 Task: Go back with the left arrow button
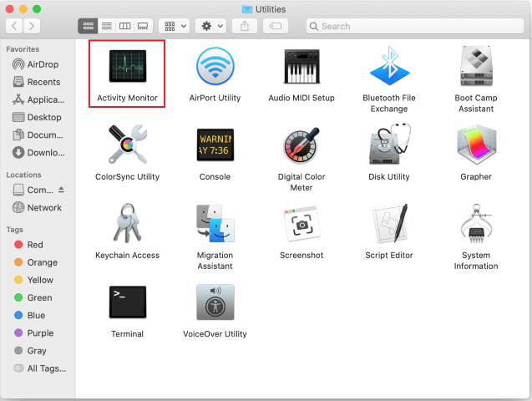14,26
